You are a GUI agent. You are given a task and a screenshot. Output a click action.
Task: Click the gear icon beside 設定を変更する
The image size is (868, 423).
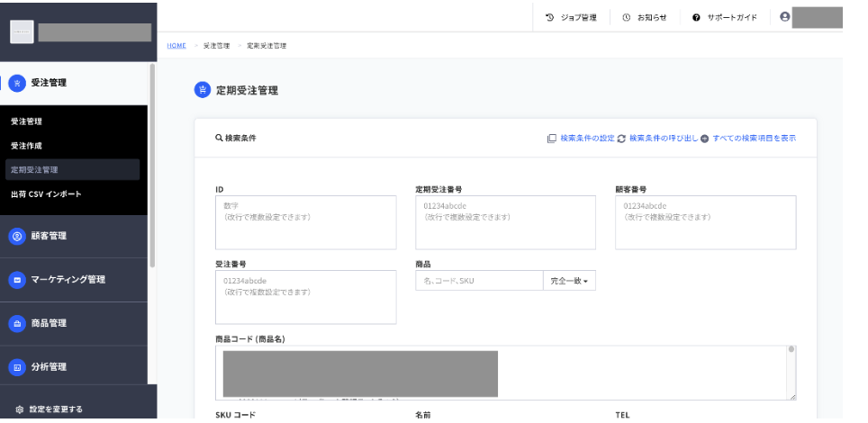tap(20, 409)
